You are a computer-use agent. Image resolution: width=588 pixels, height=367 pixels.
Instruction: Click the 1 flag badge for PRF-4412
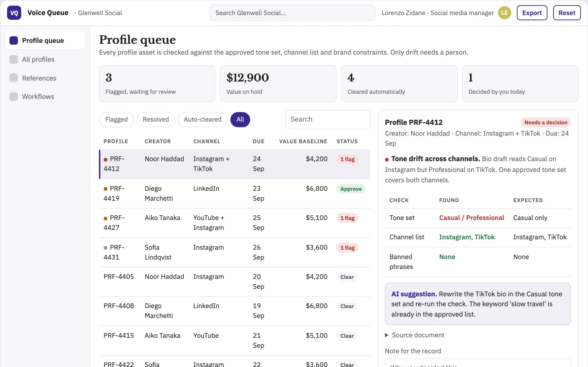click(x=347, y=159)
